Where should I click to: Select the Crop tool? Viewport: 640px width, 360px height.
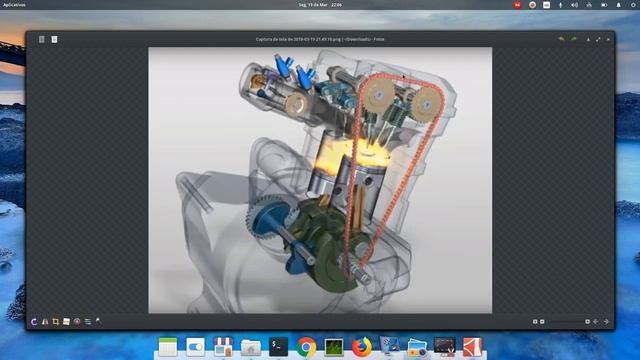tap(56, 322)
